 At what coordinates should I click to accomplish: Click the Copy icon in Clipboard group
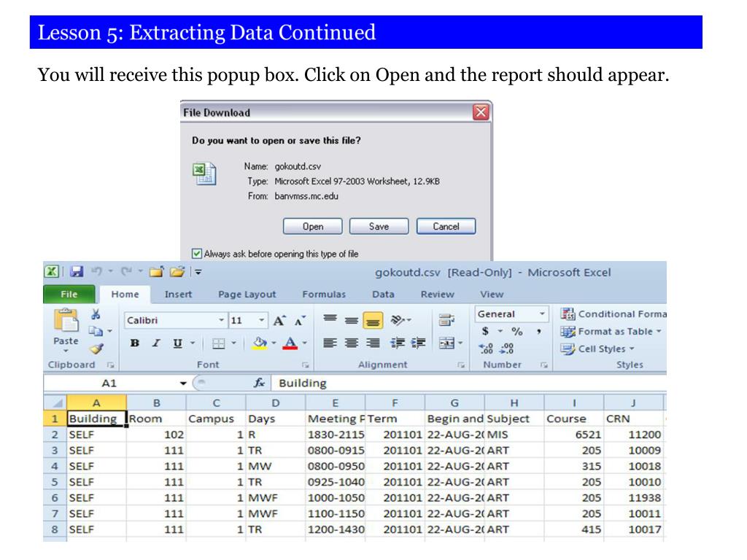96,331
